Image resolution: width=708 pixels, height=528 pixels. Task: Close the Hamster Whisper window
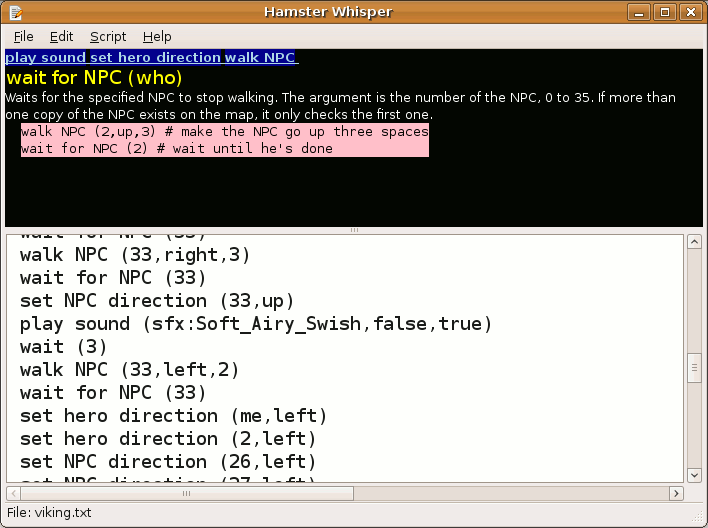coord(691,12)
